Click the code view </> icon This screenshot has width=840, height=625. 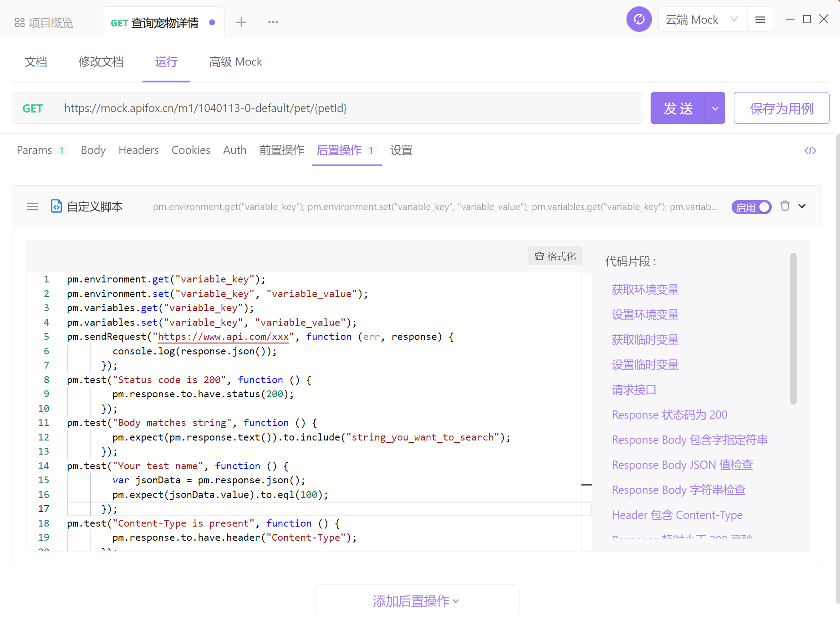coord(810,150)
